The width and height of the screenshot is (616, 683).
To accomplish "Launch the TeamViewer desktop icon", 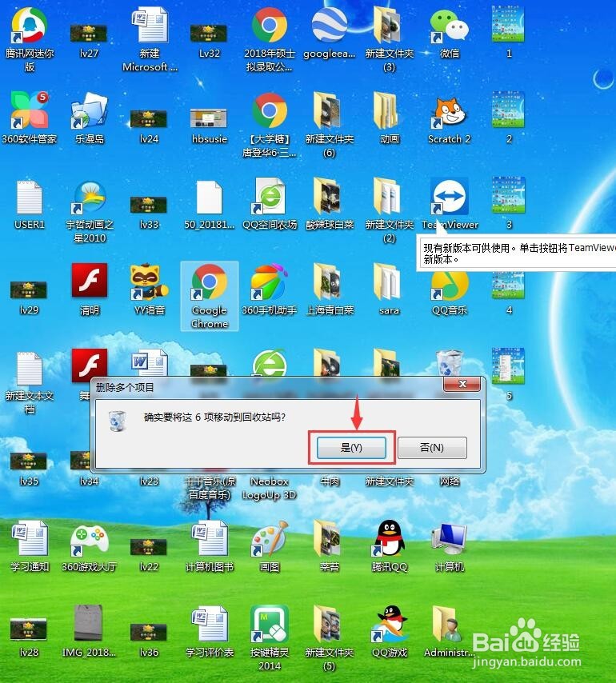I will 449,196.
